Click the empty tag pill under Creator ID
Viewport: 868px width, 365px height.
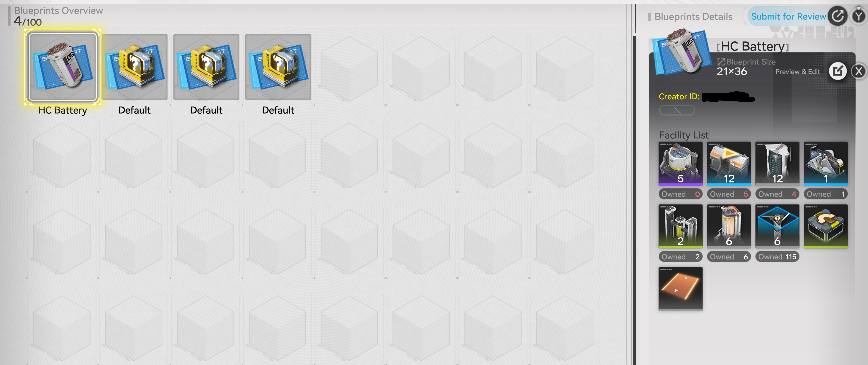(x=677, y=110)
